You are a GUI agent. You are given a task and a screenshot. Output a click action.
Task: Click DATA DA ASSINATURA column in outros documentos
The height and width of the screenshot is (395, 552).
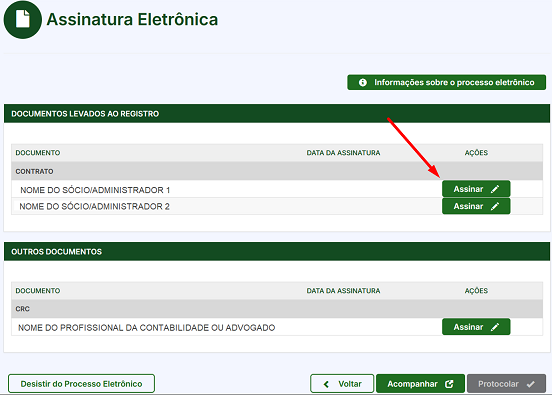343,291
